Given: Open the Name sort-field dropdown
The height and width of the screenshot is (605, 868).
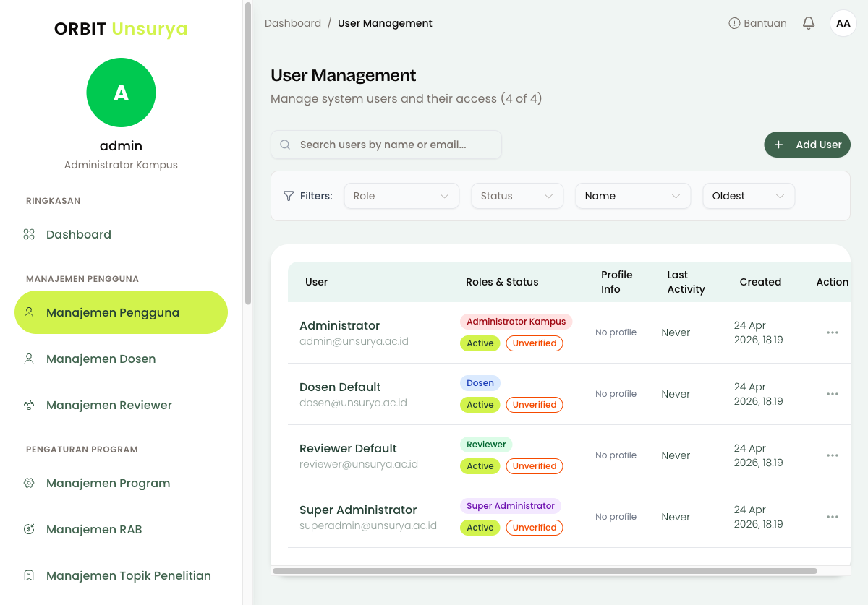Looking at the screenshot, I should click(x=633, y=196).
